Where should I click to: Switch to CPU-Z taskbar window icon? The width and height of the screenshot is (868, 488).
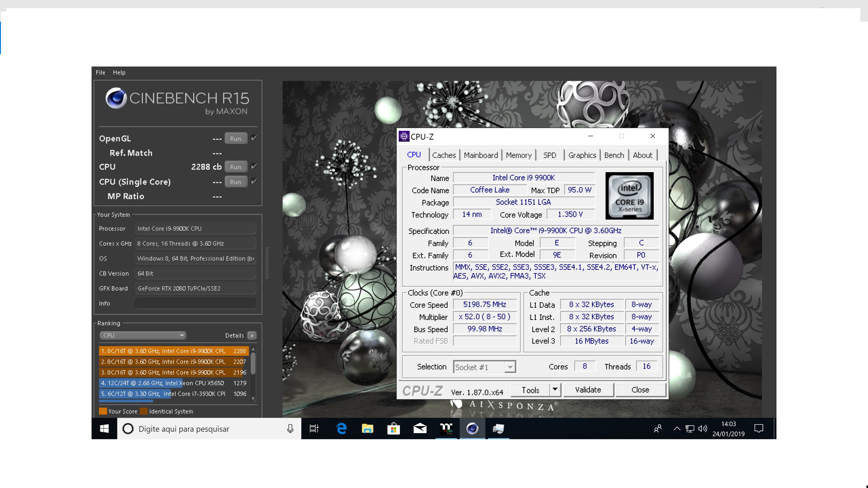tap(498, 428)
